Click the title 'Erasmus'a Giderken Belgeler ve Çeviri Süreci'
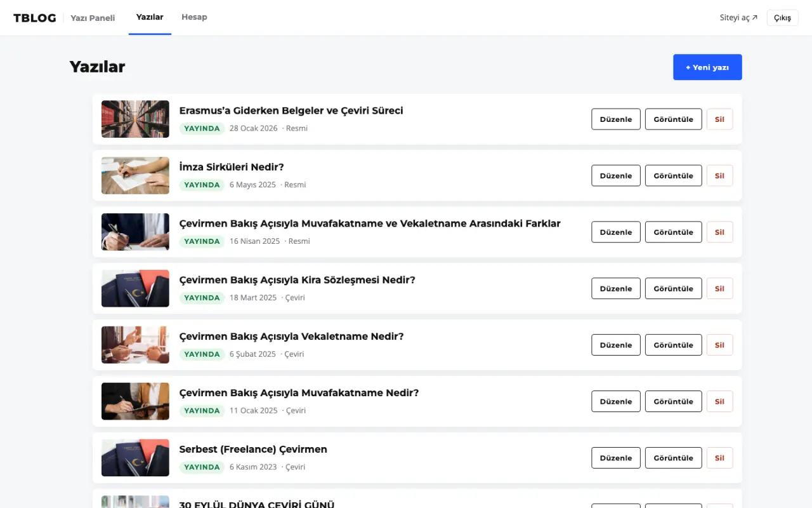 tap(291, 110)
